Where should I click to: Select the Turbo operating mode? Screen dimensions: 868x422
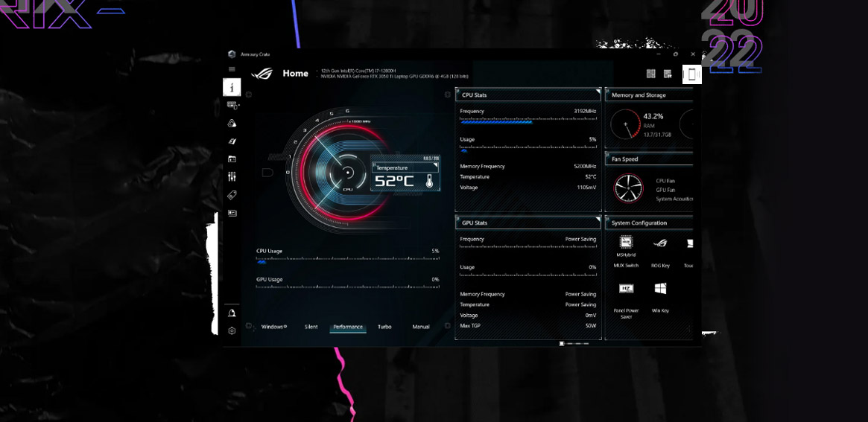point(384,327)
